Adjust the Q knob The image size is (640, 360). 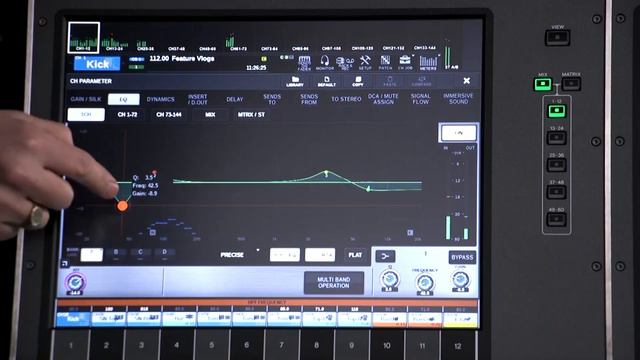(x=389, y=279)
